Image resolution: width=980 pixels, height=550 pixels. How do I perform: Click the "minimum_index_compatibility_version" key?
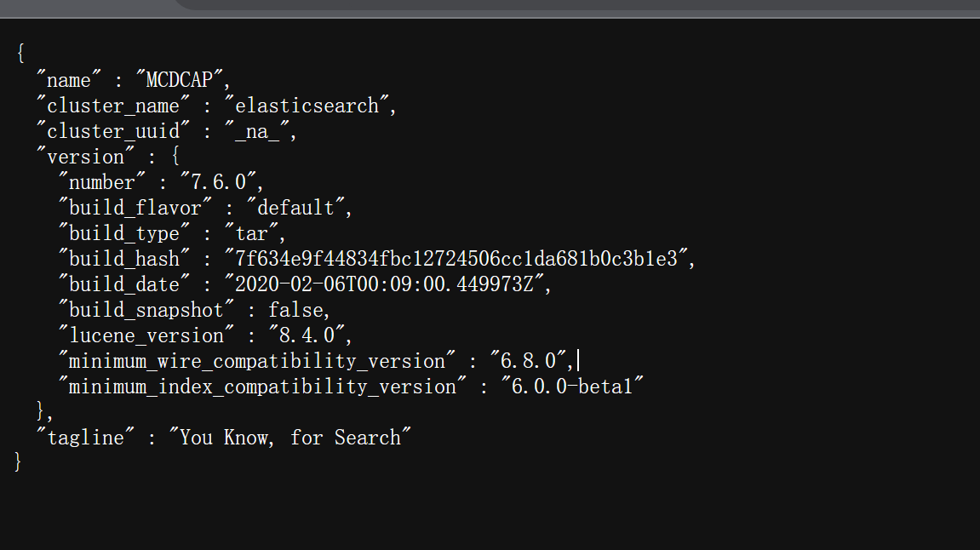[x=262, y=387]
